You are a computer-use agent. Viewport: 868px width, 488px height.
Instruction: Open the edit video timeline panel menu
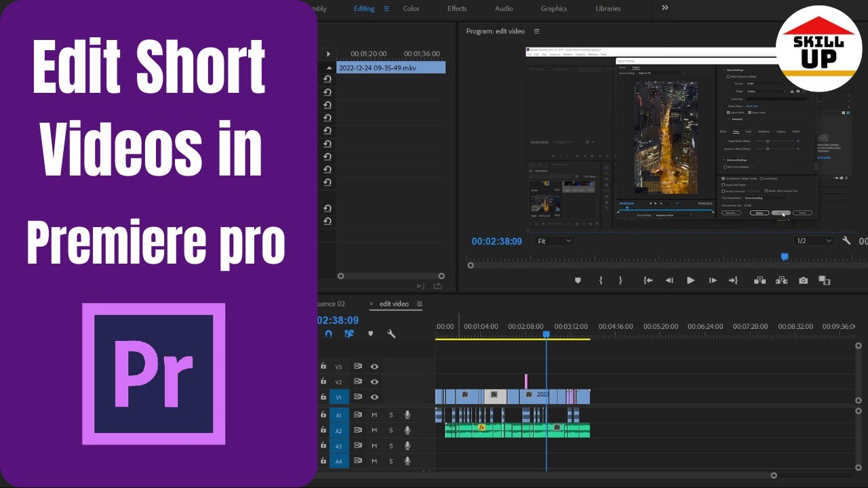click(x=419, y=304)
